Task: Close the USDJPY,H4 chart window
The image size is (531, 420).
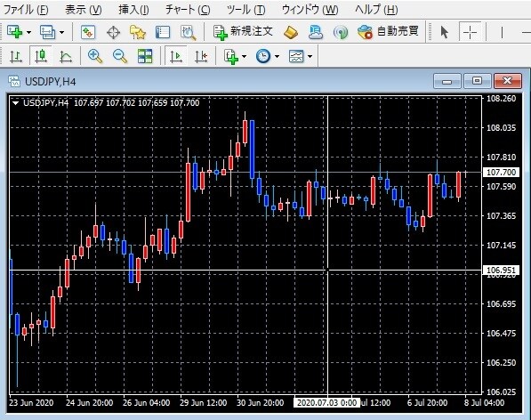Action: point(507,81)
